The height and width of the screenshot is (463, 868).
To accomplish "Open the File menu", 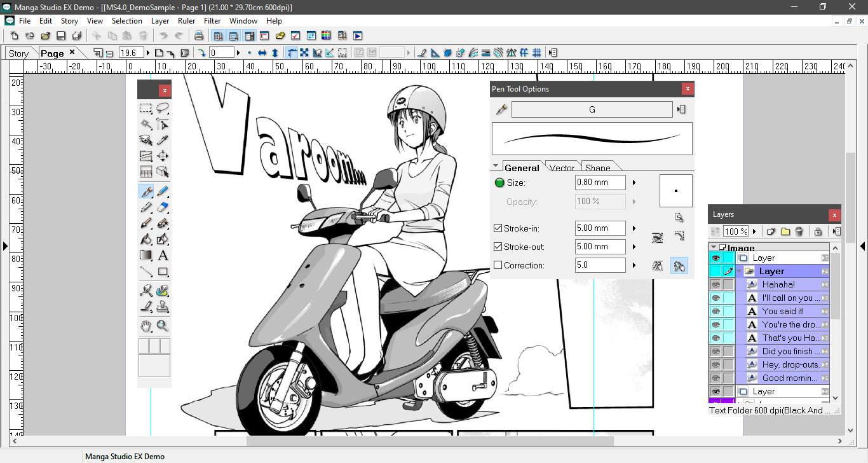I will pyautogui.click(x=25, y=21).
